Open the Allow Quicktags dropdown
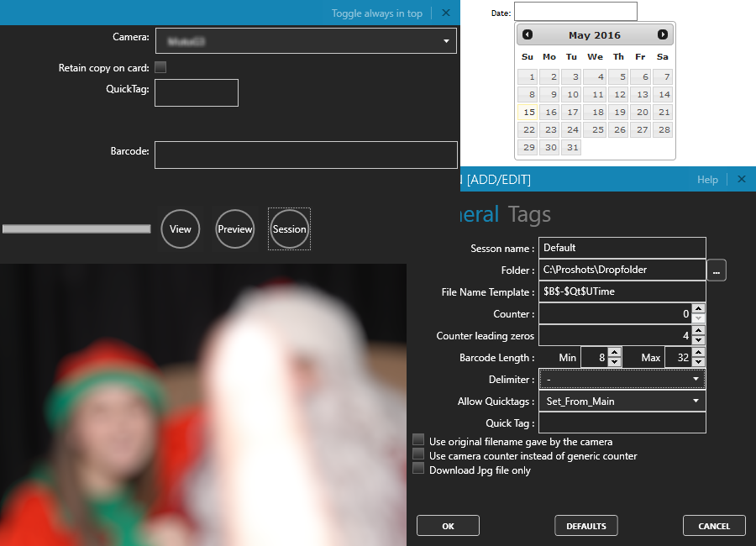Screen dimensions: 756x546 [622, 402]
